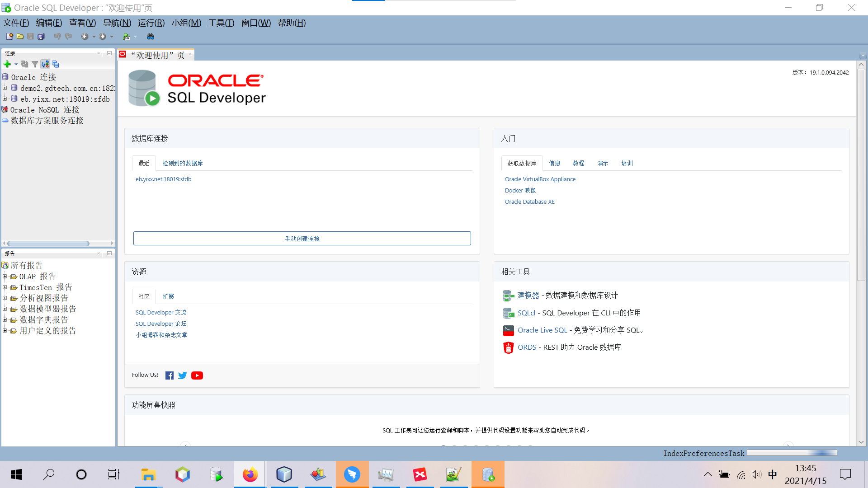Screen dimensions: 868x488
Task: Click the 手动创建连接 button
Action: click(302, 238)
